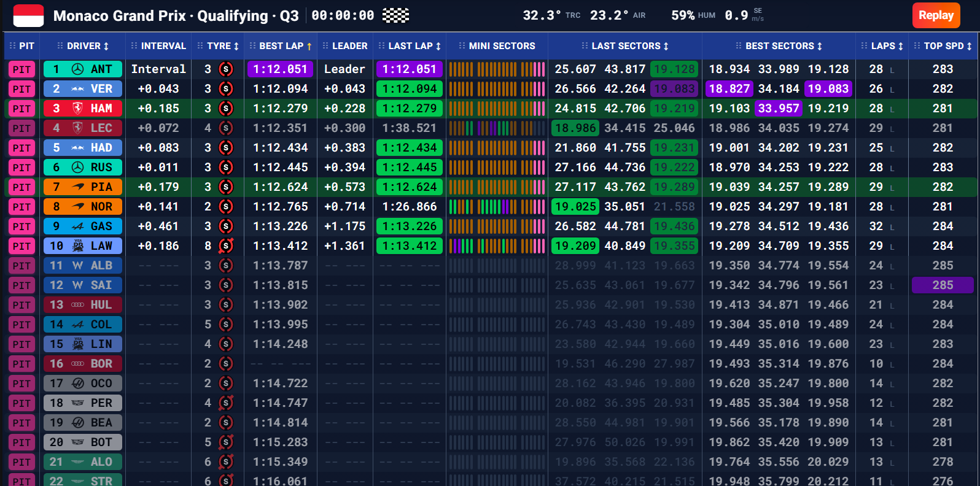Screen dimensions: 980x486
Task: Select driver badge 4 LEC
Action: (83, 128)
